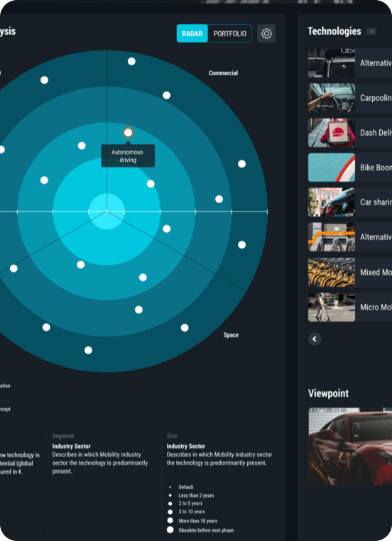Click the Size column label
392x541 pixels.
coord(172,436)
